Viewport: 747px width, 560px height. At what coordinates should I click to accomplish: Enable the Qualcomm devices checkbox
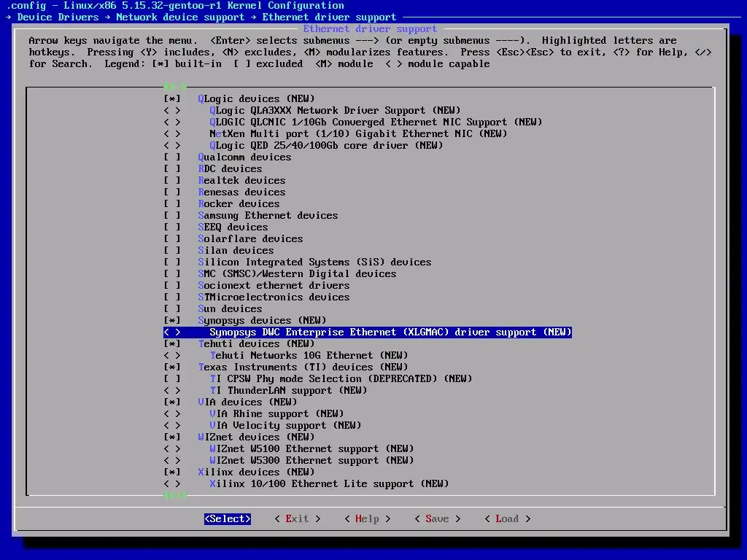click(x=172, y=157)
